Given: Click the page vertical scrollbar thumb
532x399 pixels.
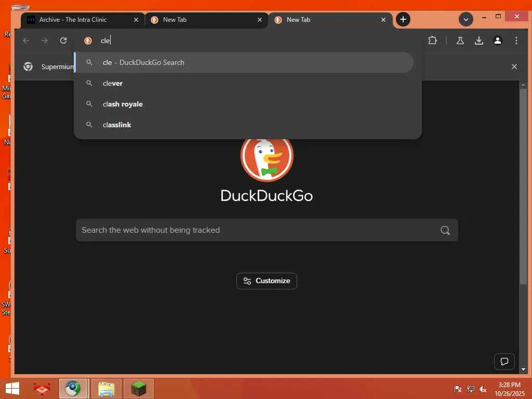Looking at the screenshot, I should 523,187.
